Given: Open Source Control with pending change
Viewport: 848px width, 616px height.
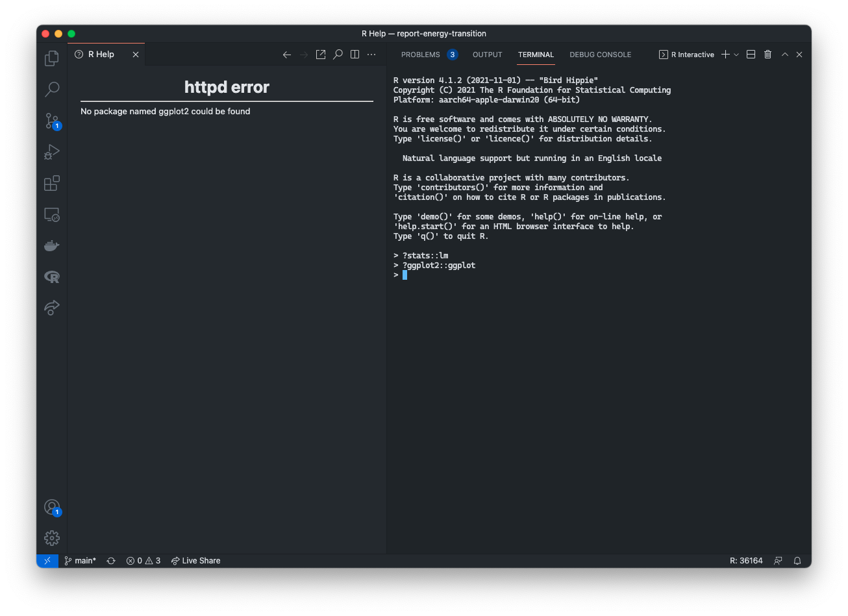Looking at the screenshot, I should point(51,121).
